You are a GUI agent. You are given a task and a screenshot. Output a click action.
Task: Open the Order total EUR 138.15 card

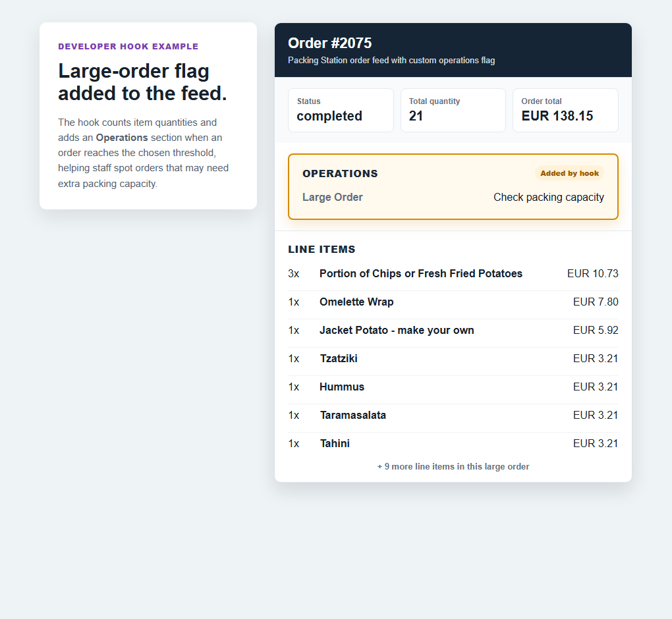(565, 110)
